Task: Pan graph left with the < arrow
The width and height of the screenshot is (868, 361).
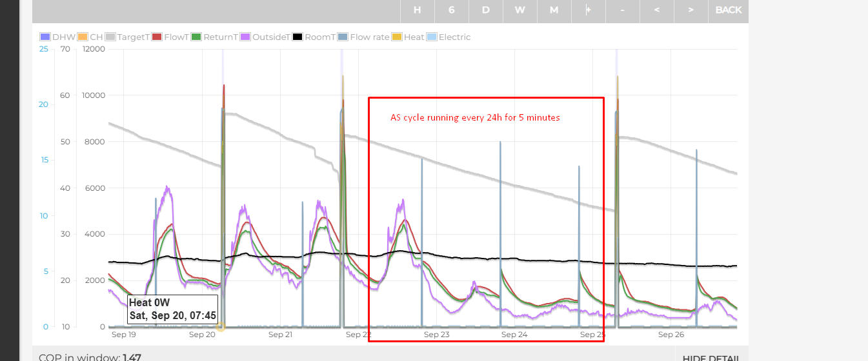Action: tap(656, 10)
